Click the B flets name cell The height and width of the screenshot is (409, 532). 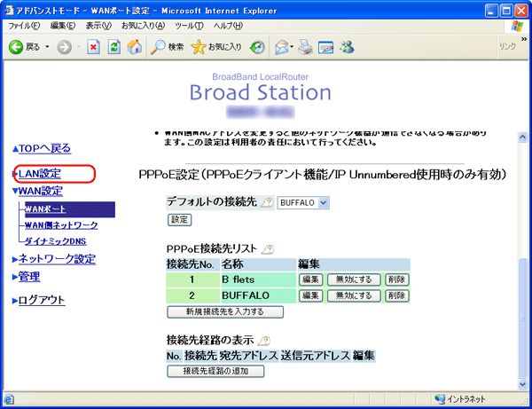(258, 279)
